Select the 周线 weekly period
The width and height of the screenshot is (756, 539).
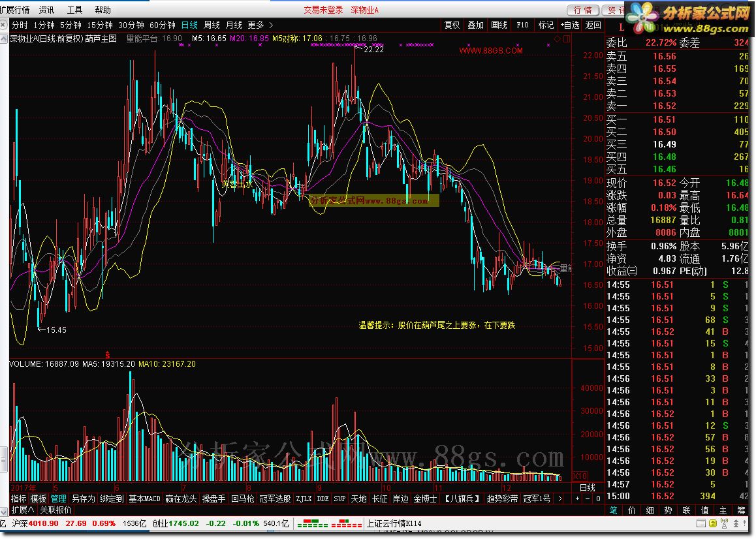212,25
